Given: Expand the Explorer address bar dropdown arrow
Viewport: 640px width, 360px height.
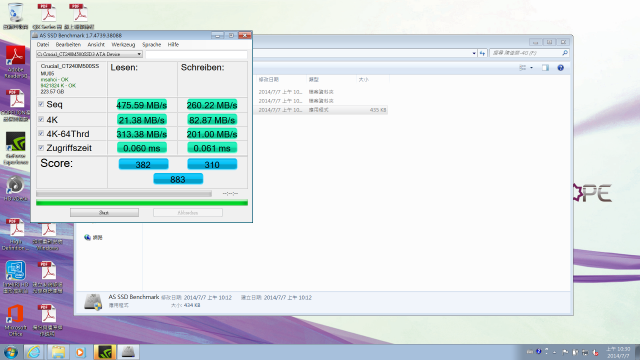Looking at the screenshot, I should [x=474, y=53].
